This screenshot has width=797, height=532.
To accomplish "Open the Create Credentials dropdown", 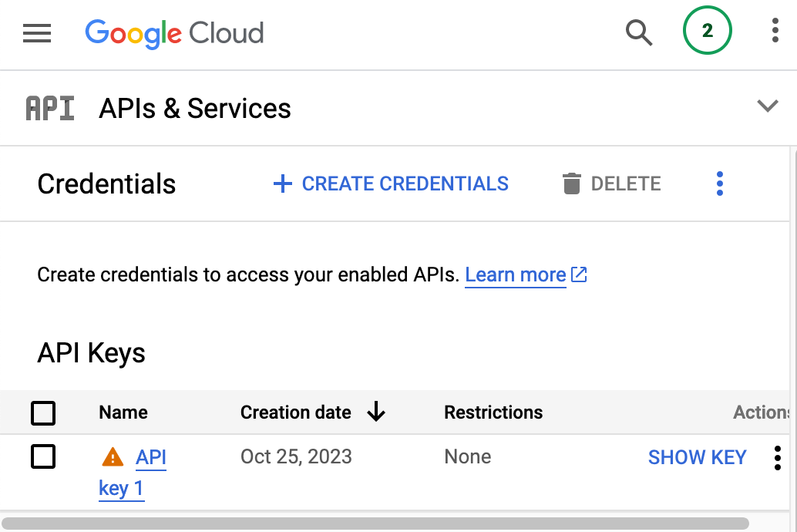I will coord(390,184).
